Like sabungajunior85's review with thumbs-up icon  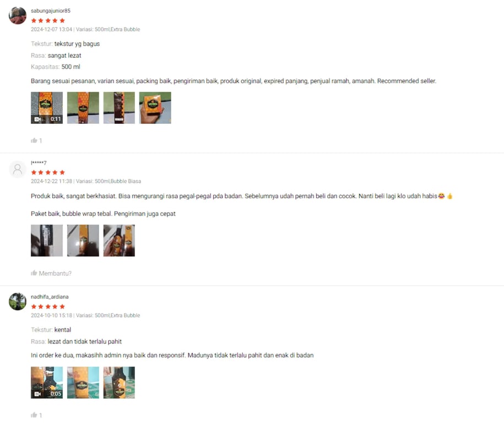tap(34, 140)
